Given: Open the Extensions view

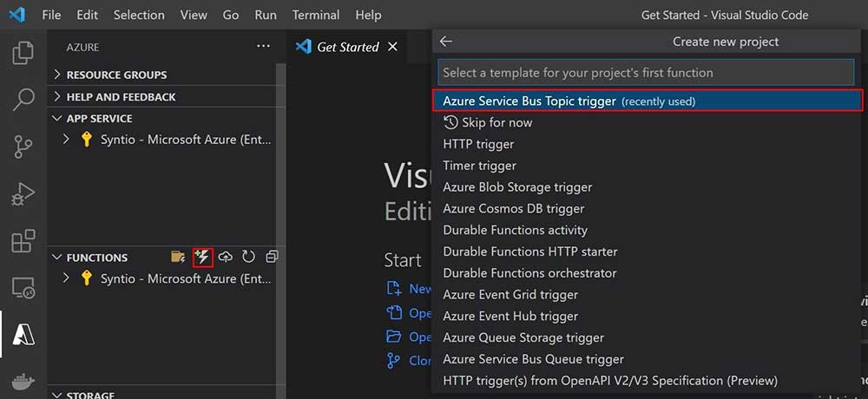Looking at the screenshot, I should 23,241.
